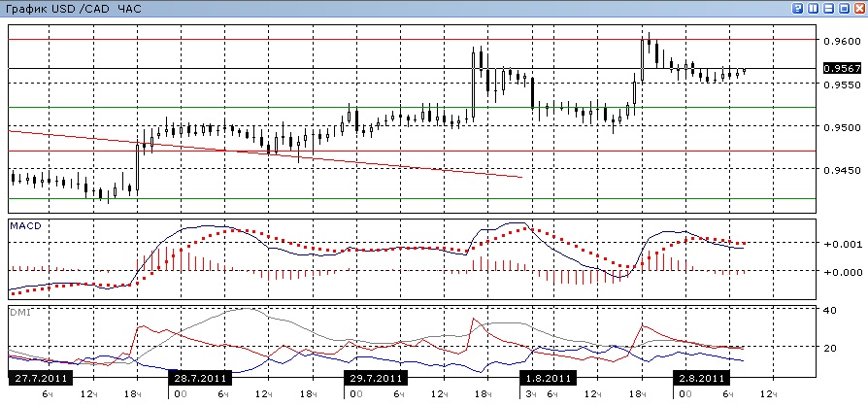868x406 pixels.
Task: Pick the 1.8.2011 date marker
Action: point(548,379)
